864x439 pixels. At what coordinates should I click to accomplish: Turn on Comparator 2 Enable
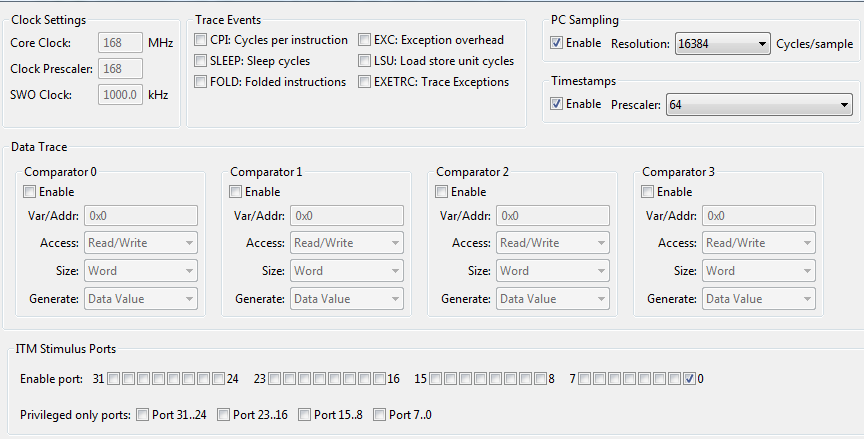pos(442,192)
